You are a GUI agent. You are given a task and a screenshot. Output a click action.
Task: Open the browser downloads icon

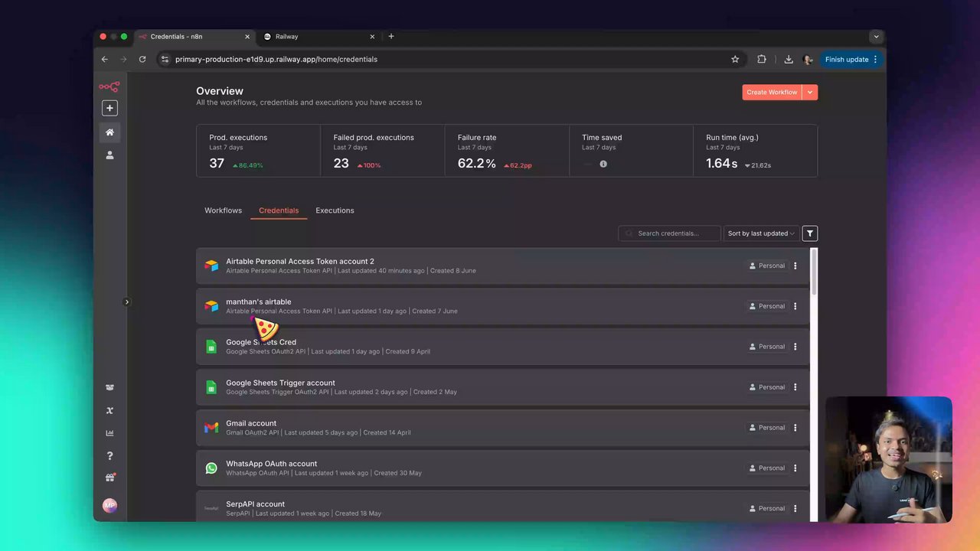tap(789, 59)
